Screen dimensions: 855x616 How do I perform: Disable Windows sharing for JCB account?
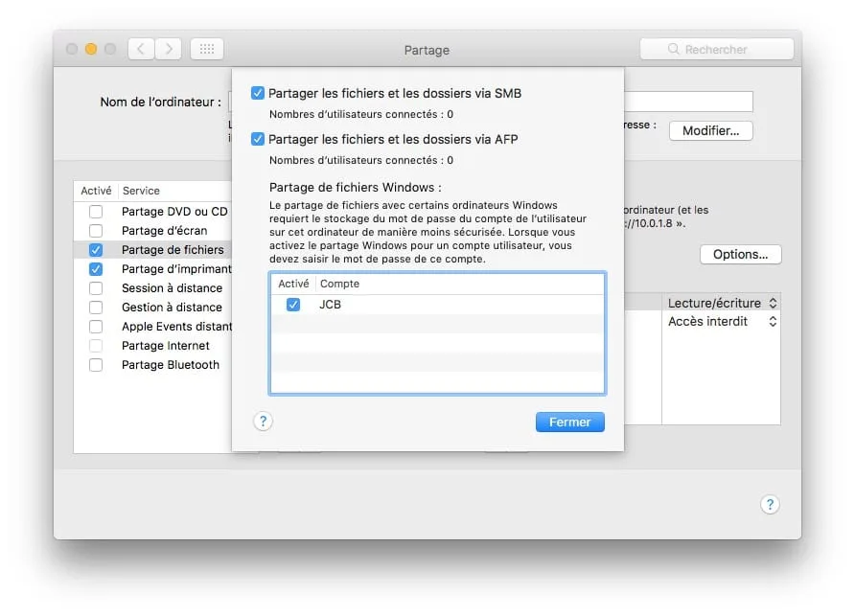pyautogui.click(x=293, y=305)
